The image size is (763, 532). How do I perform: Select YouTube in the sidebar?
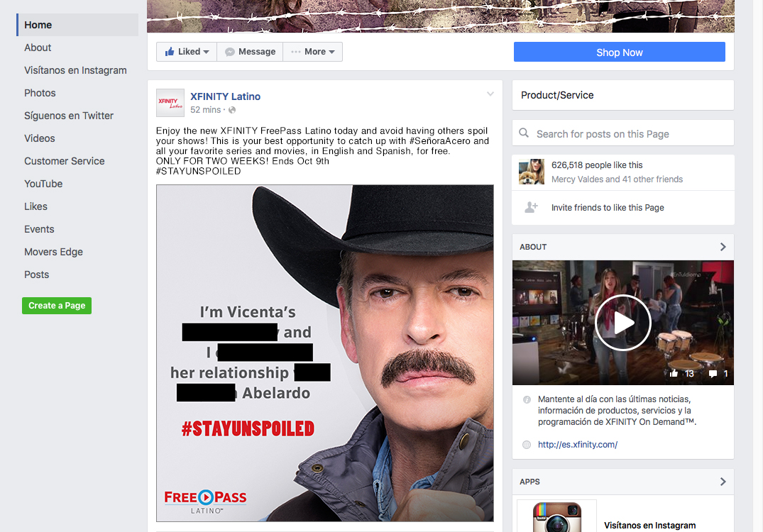tap(43, 184)
